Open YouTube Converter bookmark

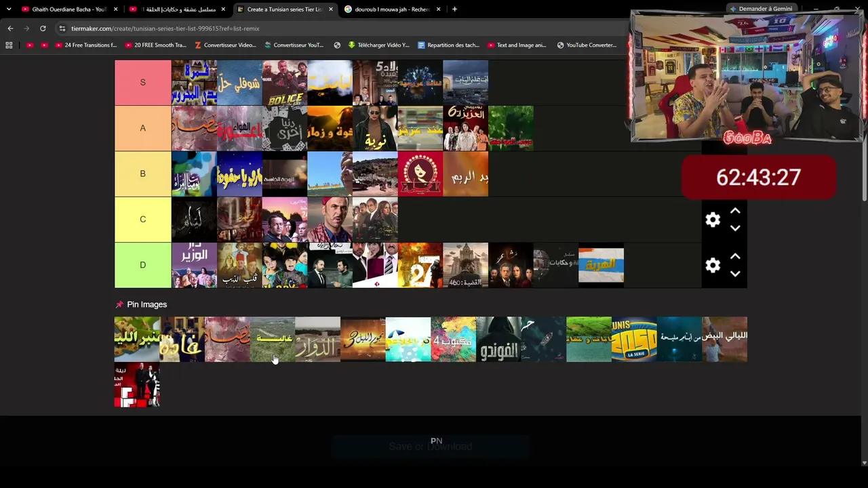(587, 45)
